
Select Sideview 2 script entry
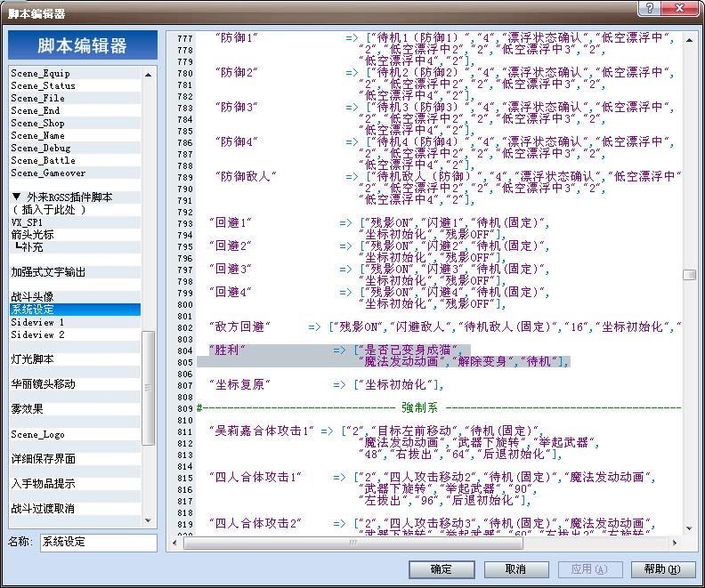coord(75,334)
